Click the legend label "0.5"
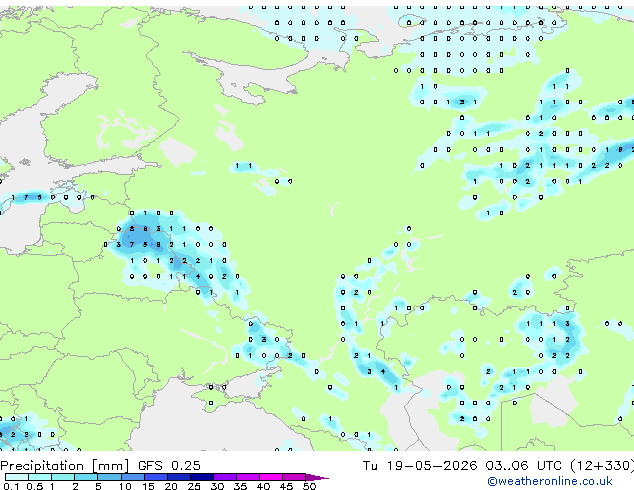The width and height of the screenshot is (634, 490). (x=34, y=486)
